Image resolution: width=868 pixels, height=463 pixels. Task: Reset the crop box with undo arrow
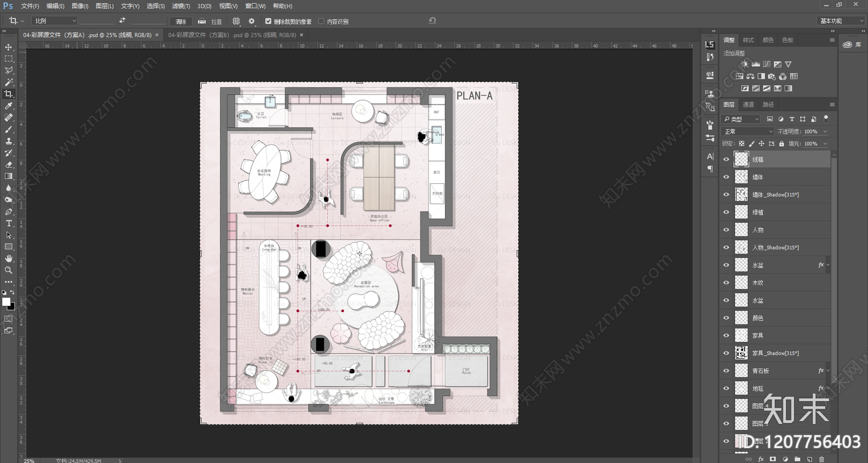pyautogui.click(x=432, y=21)
